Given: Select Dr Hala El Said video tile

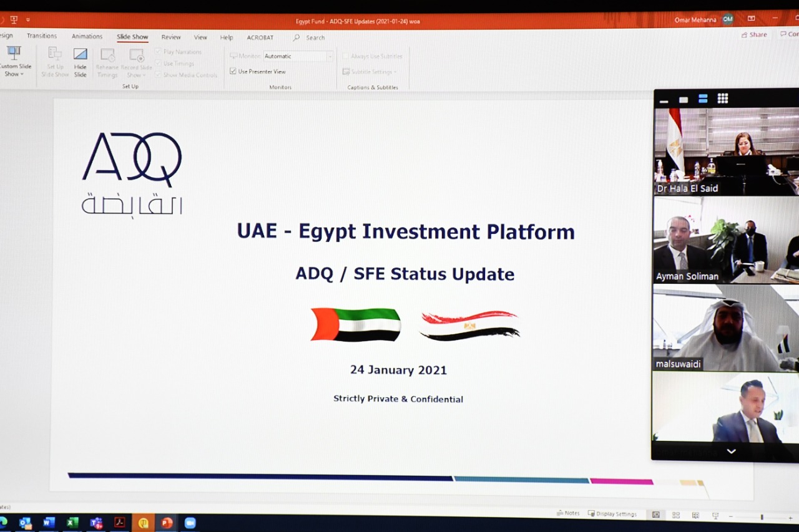Looking at the screenshot, I should (x=727, y=151).
